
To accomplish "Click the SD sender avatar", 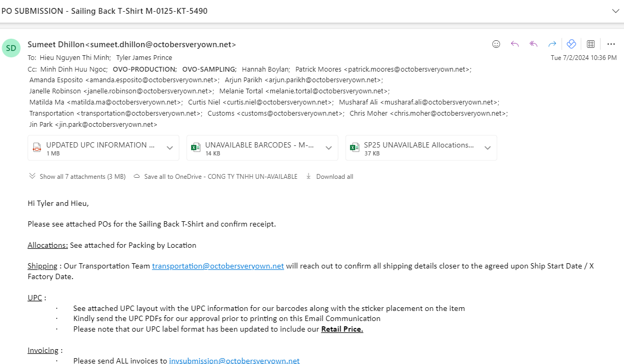I will [x=11, y=48].
